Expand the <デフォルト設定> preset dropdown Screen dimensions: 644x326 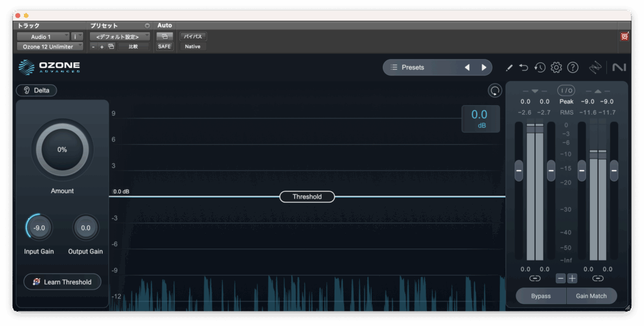(x=119, y=37)
